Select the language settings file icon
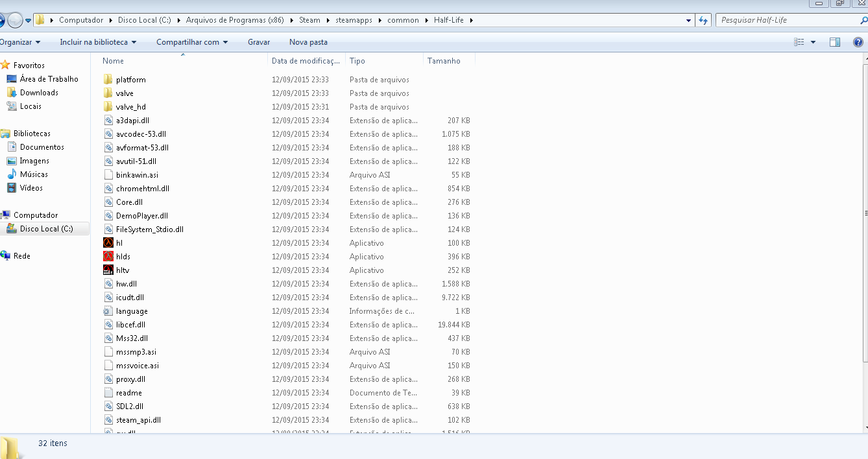The image size is (868, 459). point(108,311)
